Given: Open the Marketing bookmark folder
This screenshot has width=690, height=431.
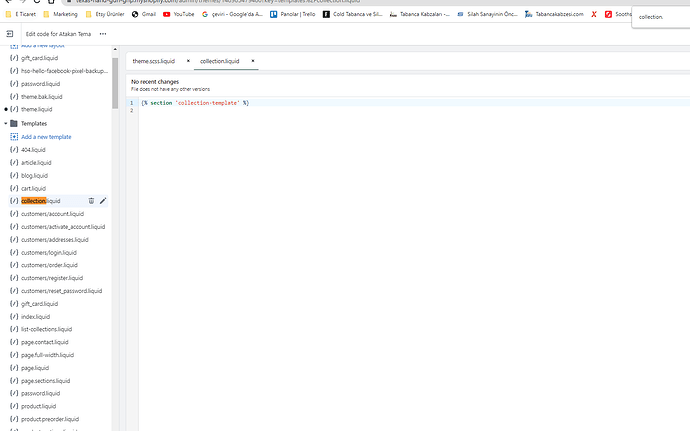Looking at the screenshot, I should (x=61, y=14).
